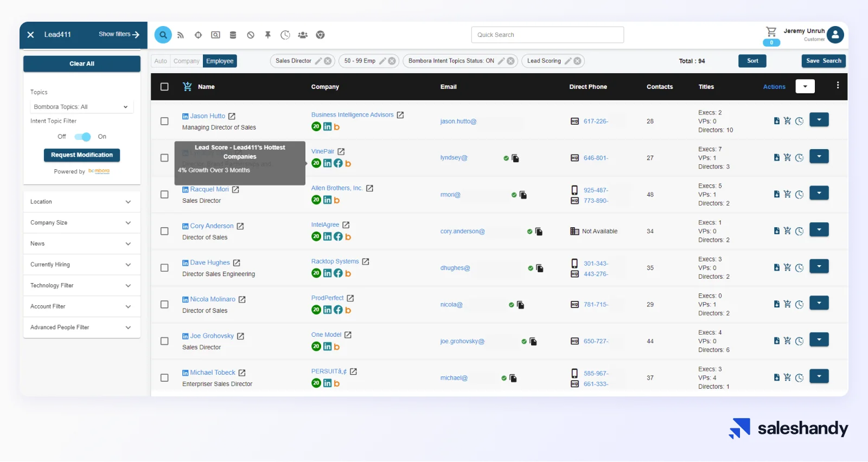This screenshot has height=462, width=868.
Task: Open Facebook icon under IntelAgree
Action: pyautogui.click(x=338, y=236)
